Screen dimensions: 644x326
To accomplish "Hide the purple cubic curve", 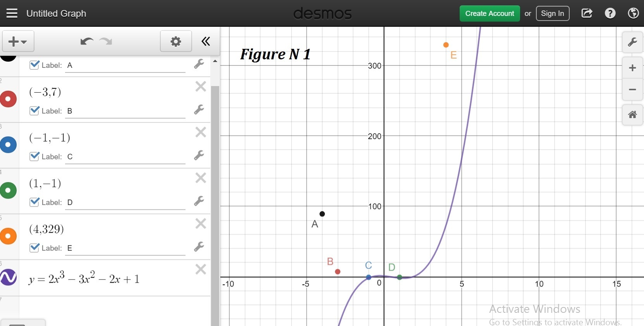I will tap(8, 277).
